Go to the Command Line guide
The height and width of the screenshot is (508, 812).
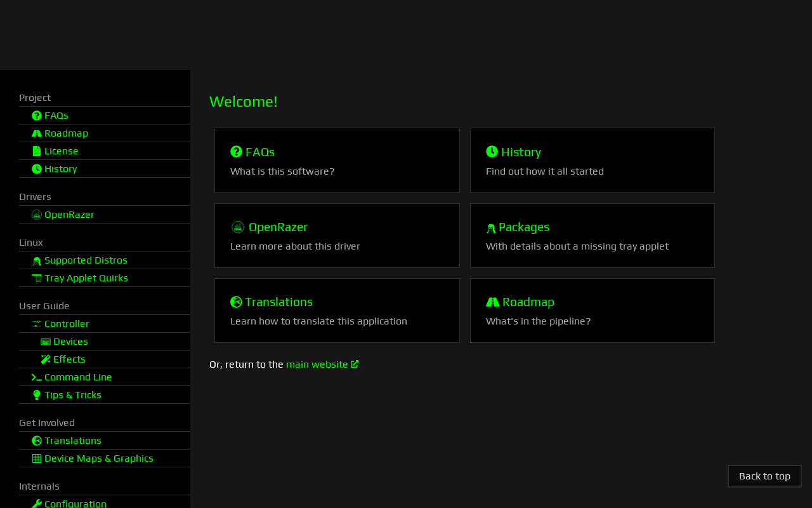point(105,377)
